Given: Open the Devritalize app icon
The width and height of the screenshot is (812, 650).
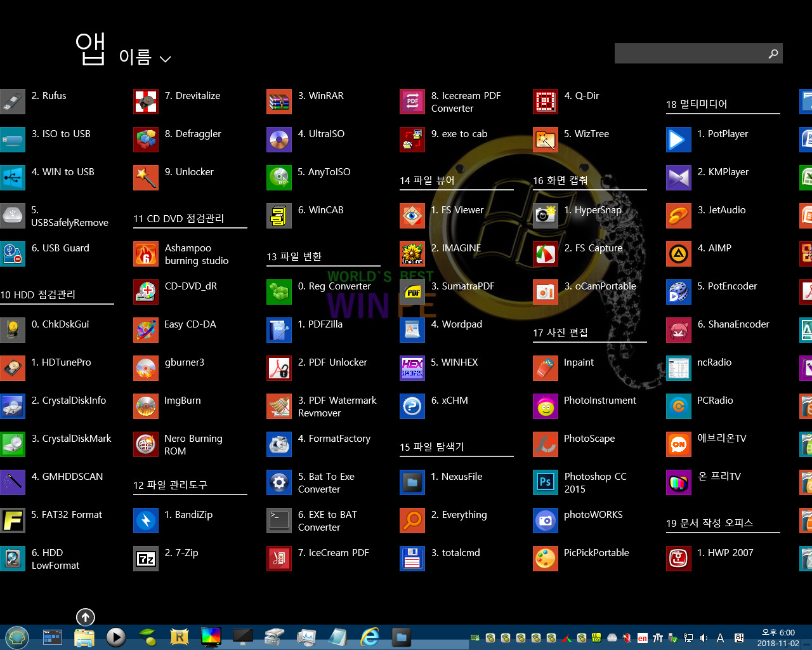Looking at the screenshot, I should 146,102.
